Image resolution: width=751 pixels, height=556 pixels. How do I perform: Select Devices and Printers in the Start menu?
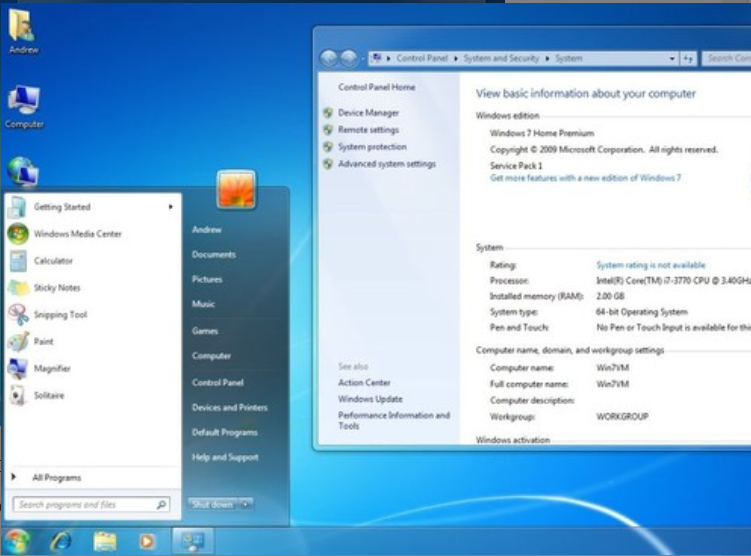(229, 408)
